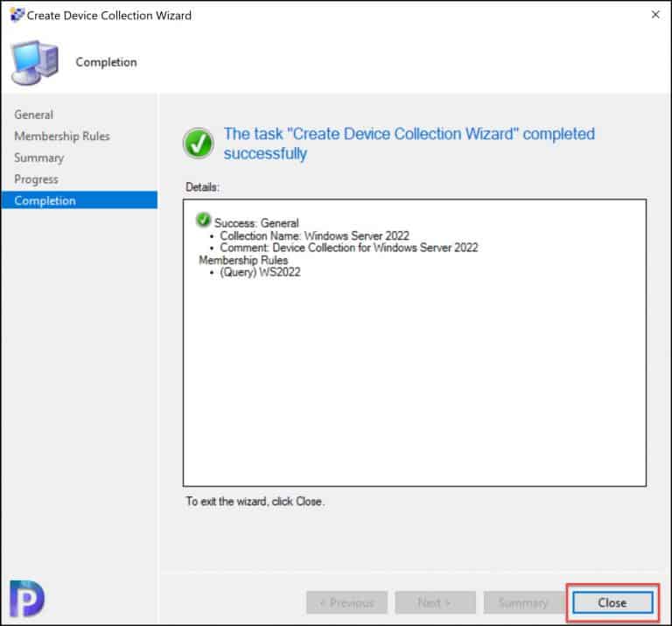The width and height of the screenshot is (672, 626).
Task: Click the '(Query) WS2022' rule entry
Action: 260,271
